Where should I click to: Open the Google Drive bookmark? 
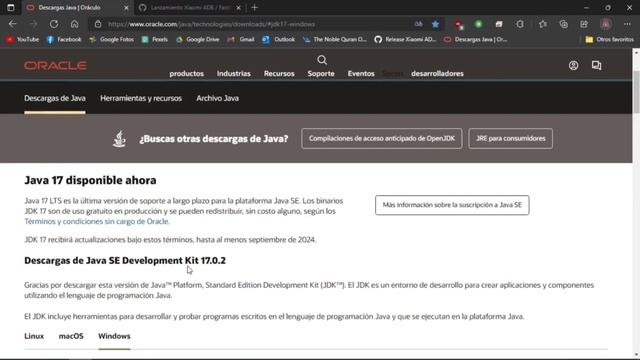[198, 40]
